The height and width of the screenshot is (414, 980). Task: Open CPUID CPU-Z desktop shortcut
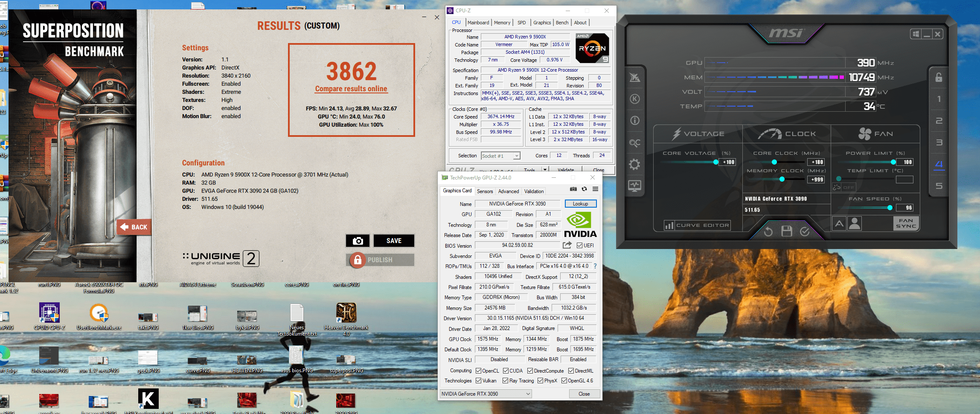tap(49, 316)
